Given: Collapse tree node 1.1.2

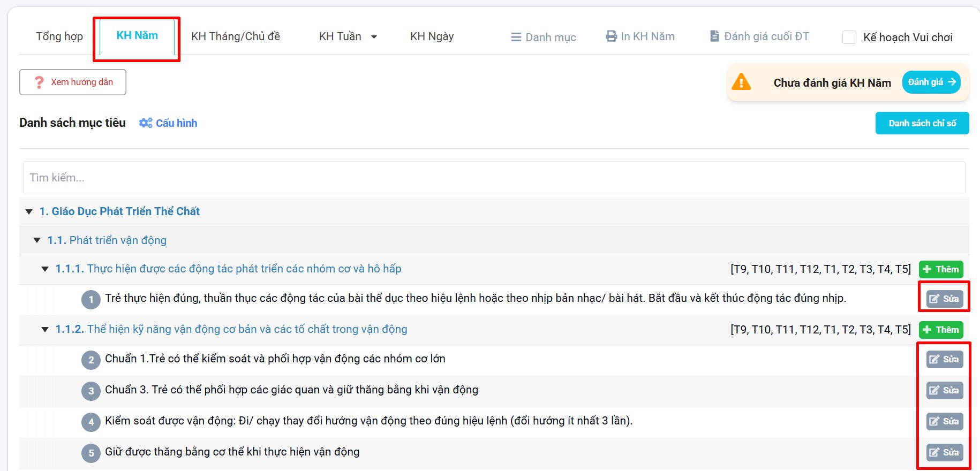Looking at the screenshot, I should click(x=45, y=329).
